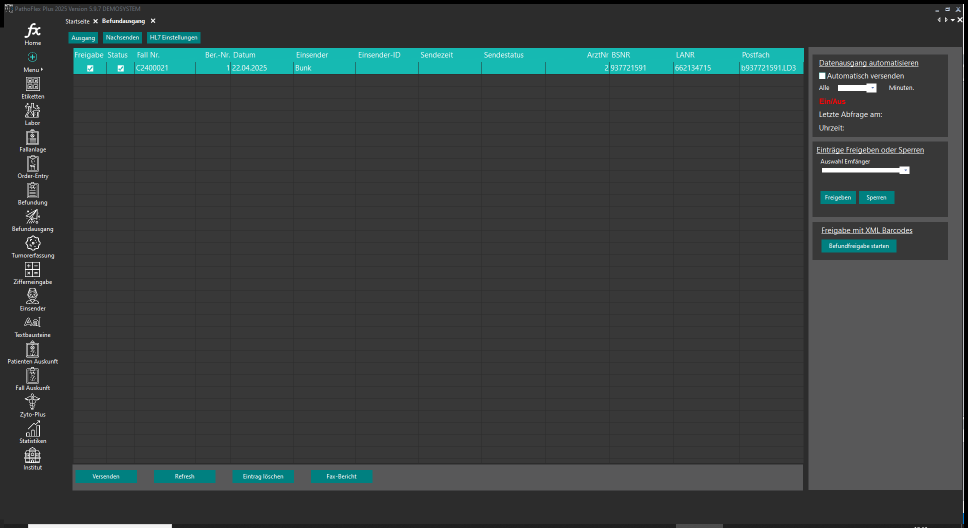
Task: Open the Alle minutes interval dropdown
Action: coord(872,88)
